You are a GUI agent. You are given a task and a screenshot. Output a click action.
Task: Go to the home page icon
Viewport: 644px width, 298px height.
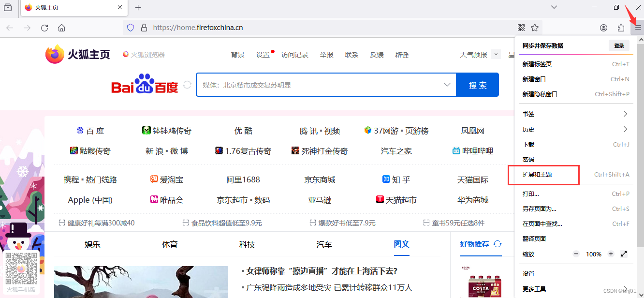(61, 28)
